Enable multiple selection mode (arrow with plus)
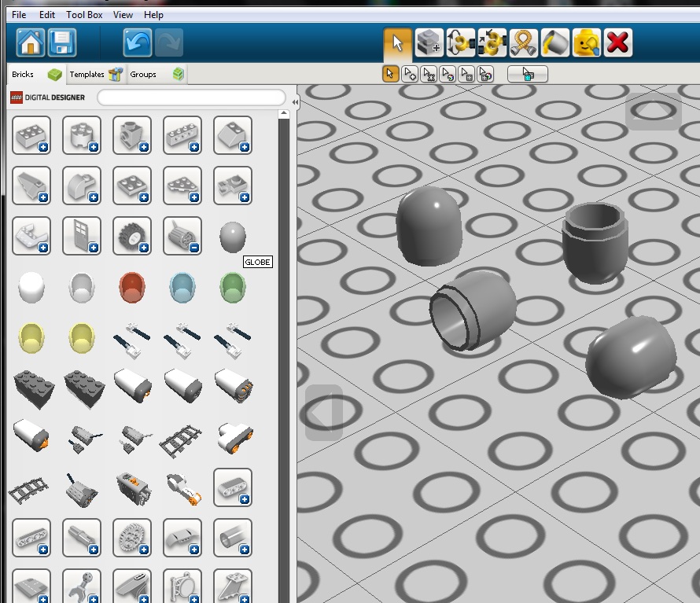Viewport: 700px width, 603px height. click(409, 74)
